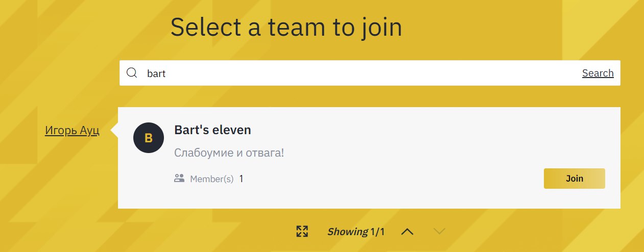Click the magnifying glass search icon
Image resolution: width=644 pixels, height=252 pixels.
(x=132, y=73)
